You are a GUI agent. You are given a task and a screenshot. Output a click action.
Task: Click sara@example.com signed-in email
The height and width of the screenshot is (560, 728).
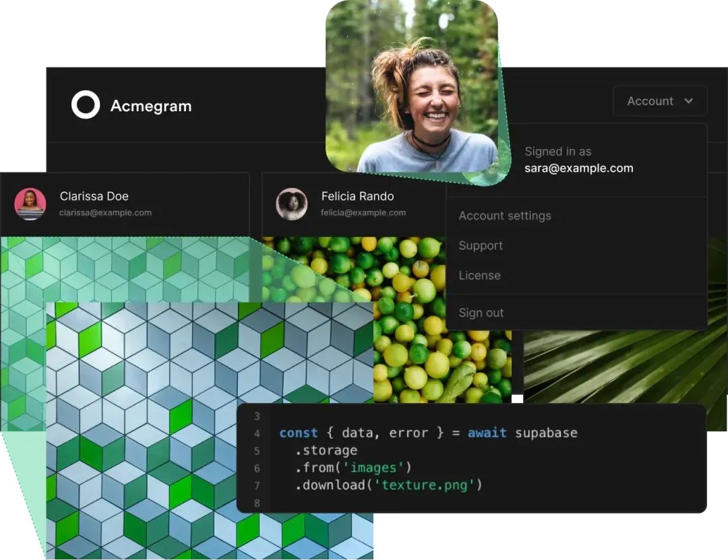(x=579, y=168)
